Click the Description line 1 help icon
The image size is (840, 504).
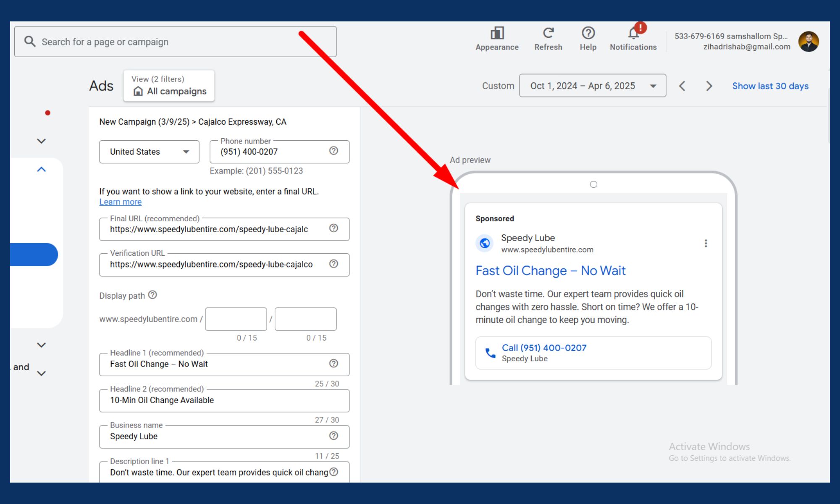pos(333,472)
